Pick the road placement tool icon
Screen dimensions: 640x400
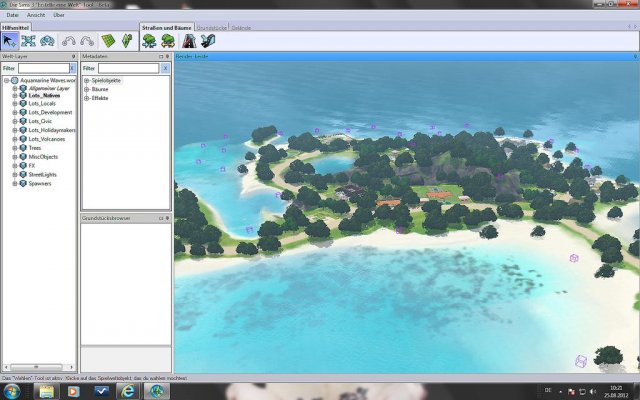click(x=189, y=41)
